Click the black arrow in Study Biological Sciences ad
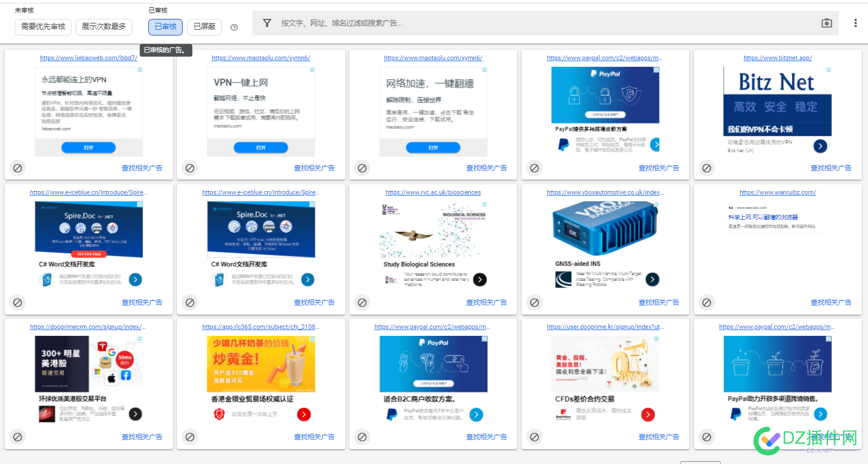The width and height of the screenshot is (868, 464). (480, 279)
